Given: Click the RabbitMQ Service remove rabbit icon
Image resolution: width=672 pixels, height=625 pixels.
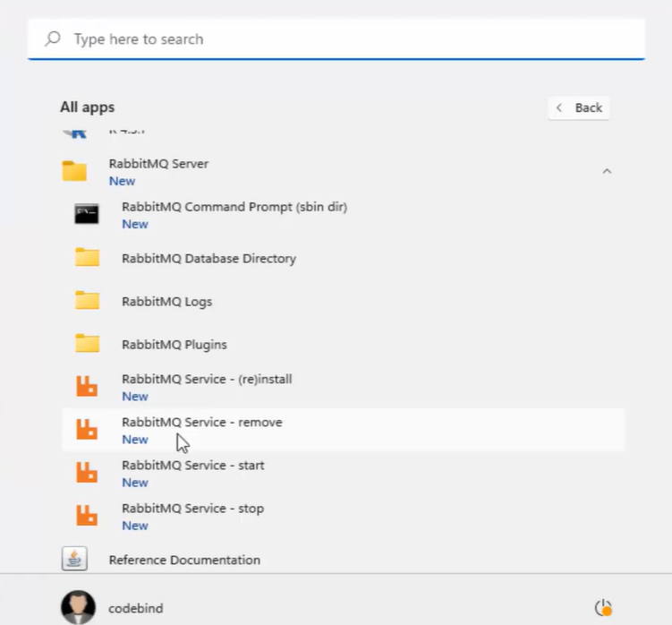Looking at the screenshot, I should (87, 429).
